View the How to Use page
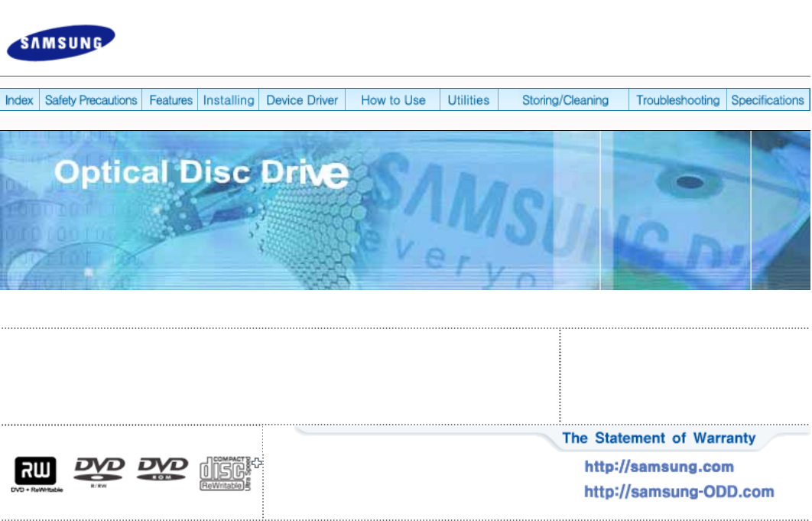 point(393,100)
